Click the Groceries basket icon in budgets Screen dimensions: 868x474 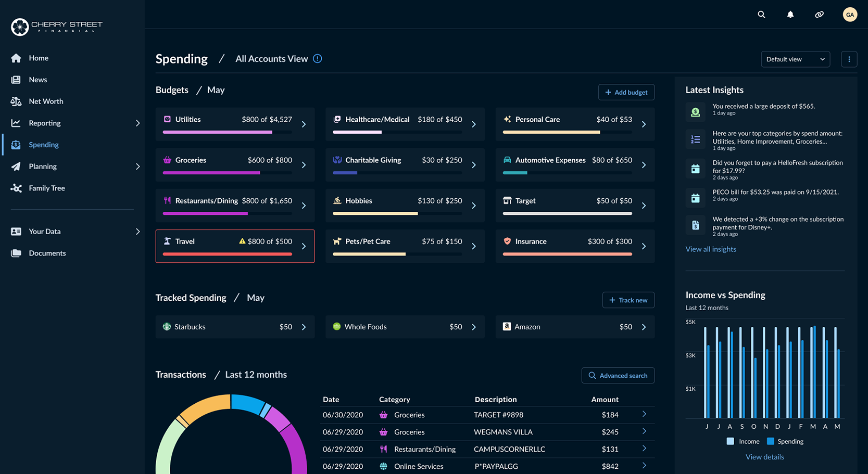(x=167, y=160)
